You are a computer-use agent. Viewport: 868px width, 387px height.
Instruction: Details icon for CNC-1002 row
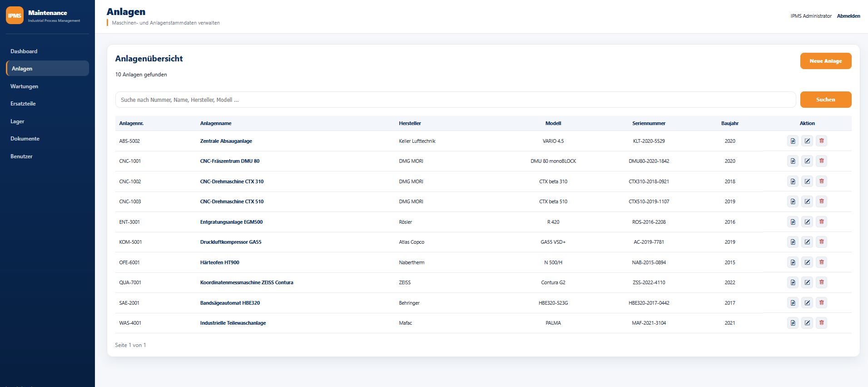click(x=793, y=181)
